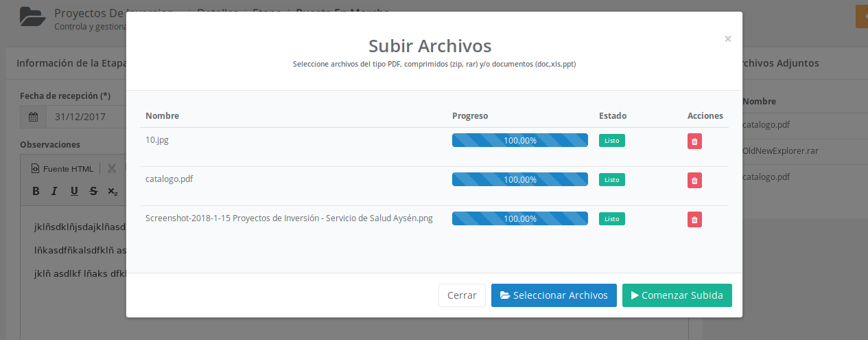Click the Fuente HTML editor button
868x340 pixels.
point(62,168)
